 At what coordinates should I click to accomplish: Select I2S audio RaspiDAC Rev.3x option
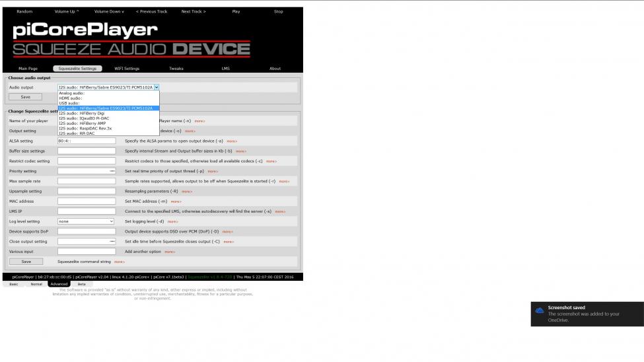pos(108,128)
